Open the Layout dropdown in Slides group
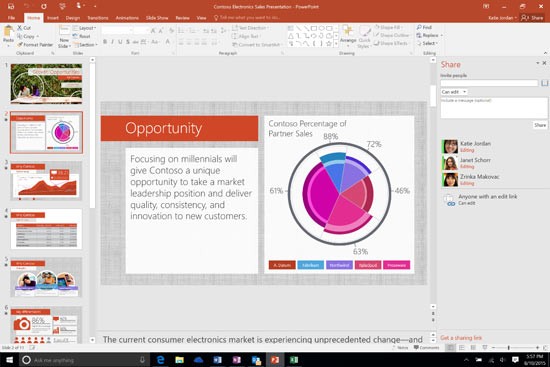This screenshot has height=367, width=550. coord(84,28)
